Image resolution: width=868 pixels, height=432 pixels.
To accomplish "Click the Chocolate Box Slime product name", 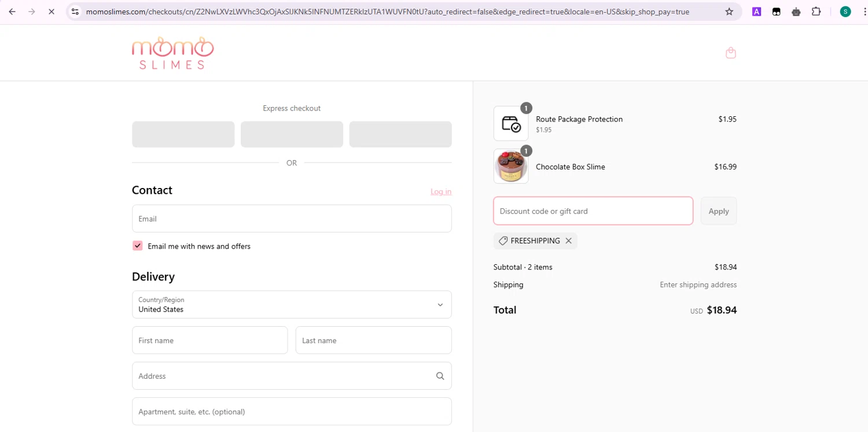I will (x=571, y=167).
